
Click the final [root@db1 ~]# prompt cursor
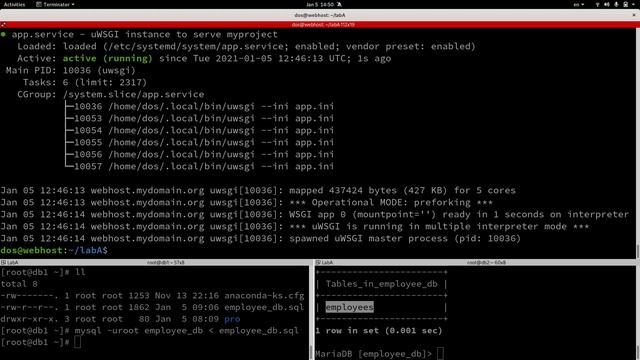point(78,342)
